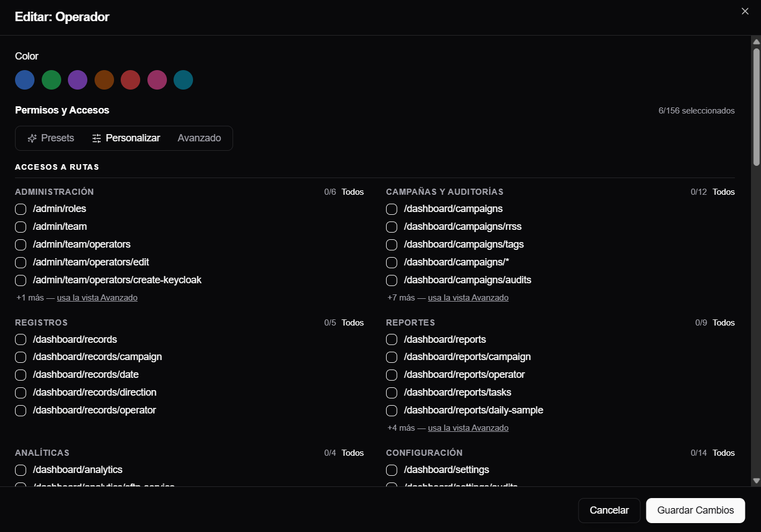The width and height of the screenshot is (761, 532).
Task: Enable /dashboard/records/campaign access
Action: point(21,357)
